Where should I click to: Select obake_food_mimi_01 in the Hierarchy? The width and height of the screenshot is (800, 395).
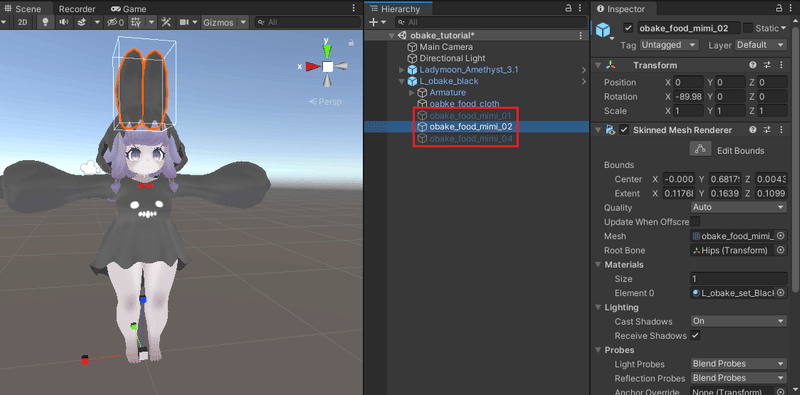coord(470,116)
